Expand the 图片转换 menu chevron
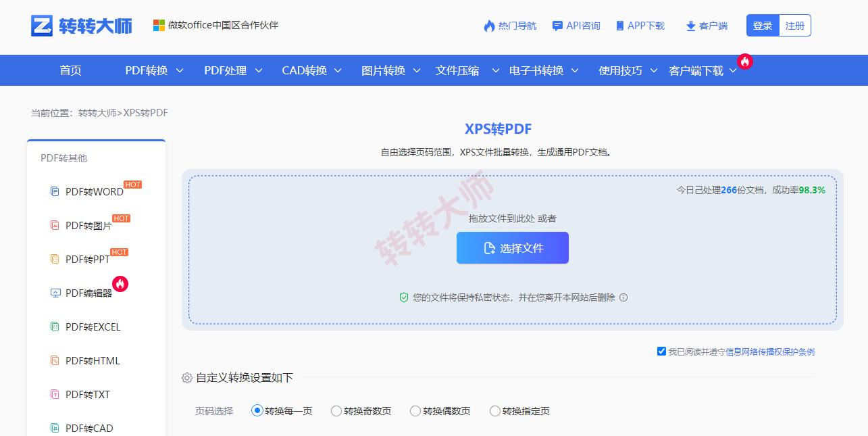Viewport: 868px width, 436px height. 417,70
